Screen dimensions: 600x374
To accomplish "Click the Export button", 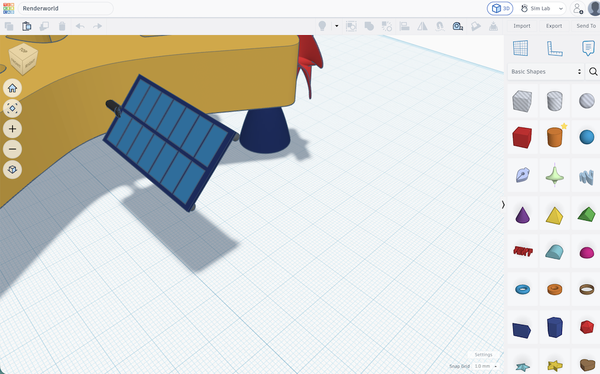I will (x=554, y=26).
